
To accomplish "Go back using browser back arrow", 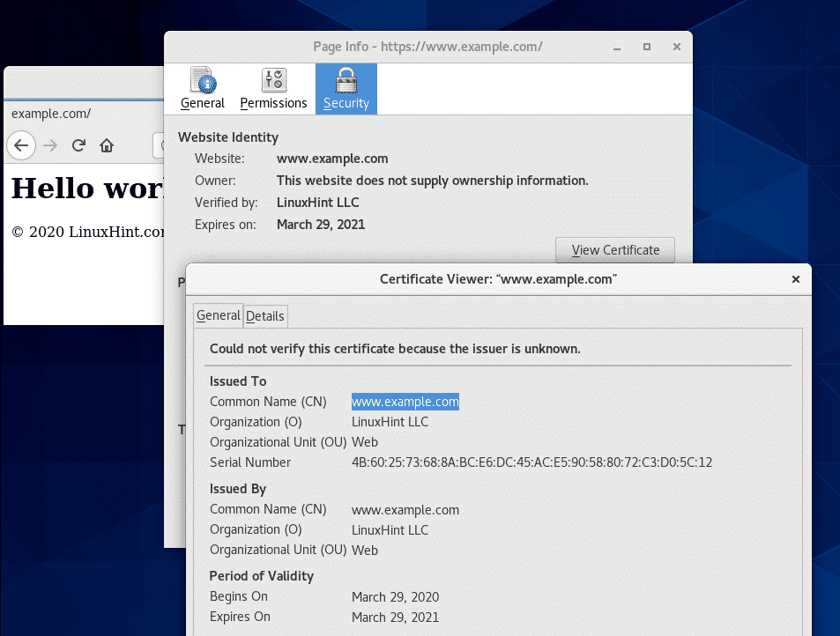I will pos(21,145).
